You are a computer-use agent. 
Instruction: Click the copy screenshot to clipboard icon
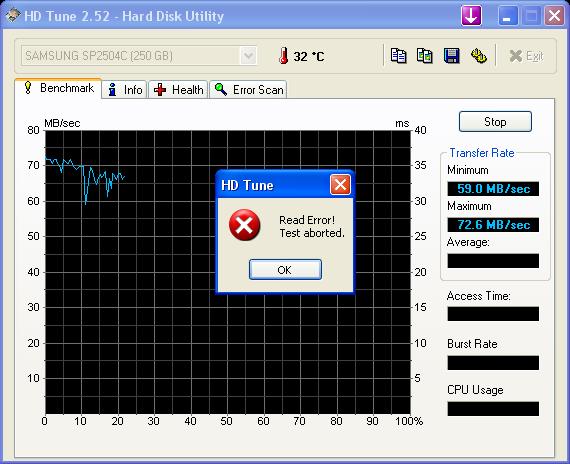coord(425,56)
